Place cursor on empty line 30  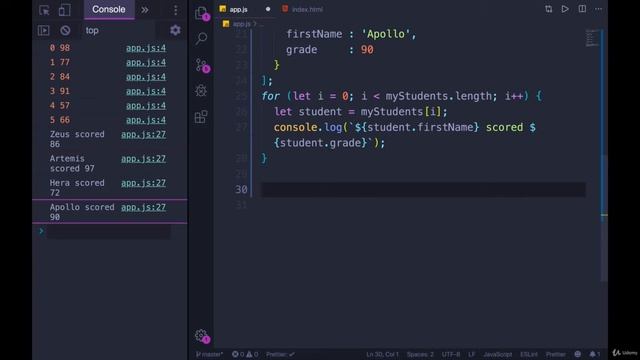click(x=423, y=189)
